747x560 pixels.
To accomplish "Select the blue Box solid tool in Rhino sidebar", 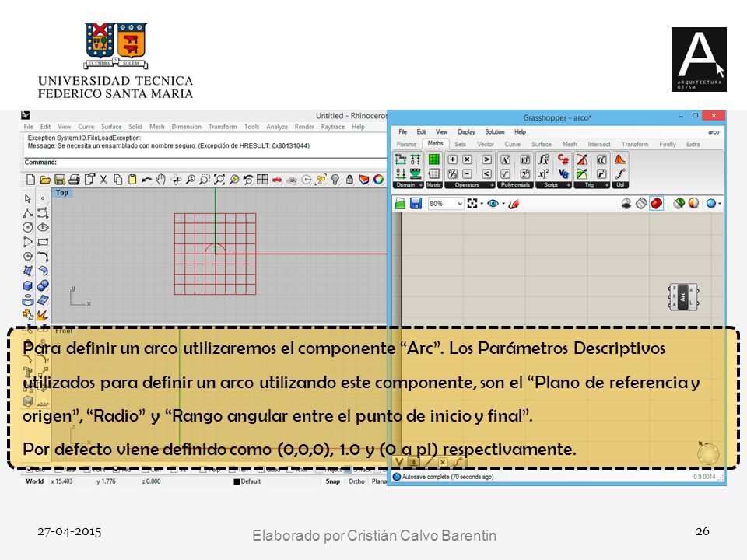I will [x=28, y=285].
